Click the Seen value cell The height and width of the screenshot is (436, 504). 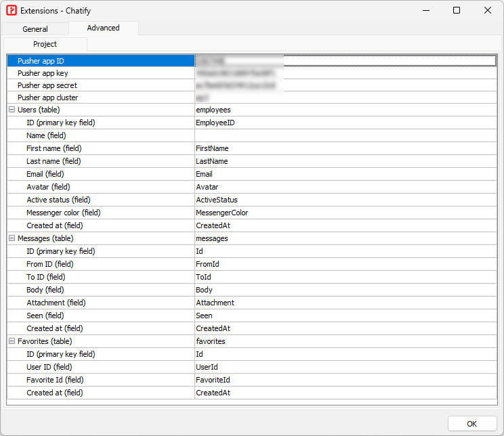[x=346, y=315]
